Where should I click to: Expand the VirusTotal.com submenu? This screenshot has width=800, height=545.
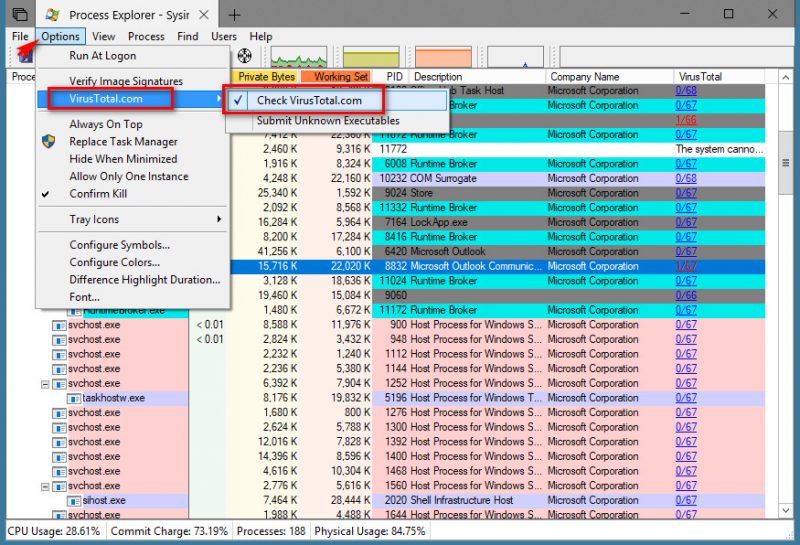[x=133, y=98]
